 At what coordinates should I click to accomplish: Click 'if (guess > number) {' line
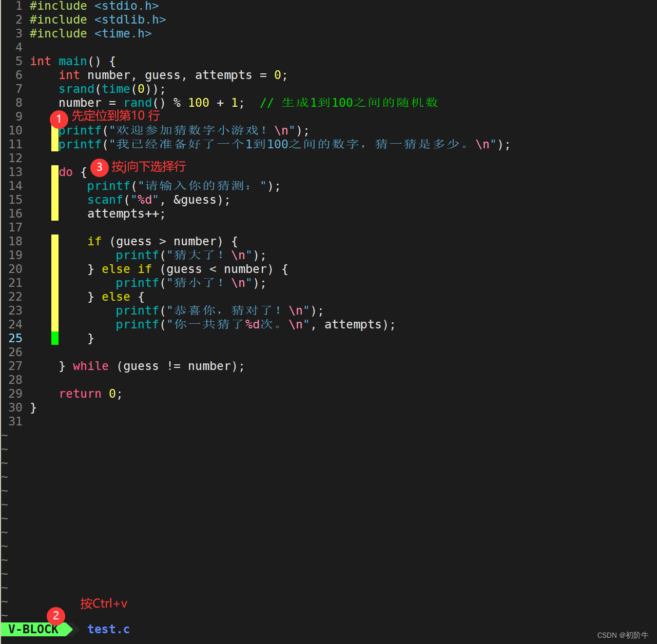pos(162,241)
